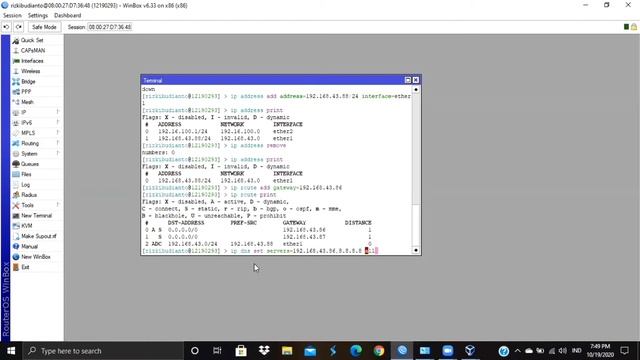Screen dimensions: 640x360
Task: Open Dropbox from taskbar
Action: click(x=264, y=351)
